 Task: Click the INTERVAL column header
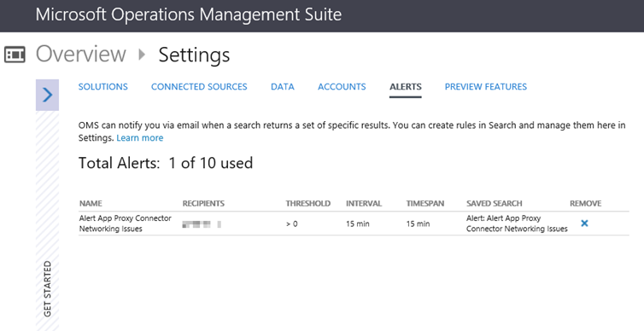[364, 203]
